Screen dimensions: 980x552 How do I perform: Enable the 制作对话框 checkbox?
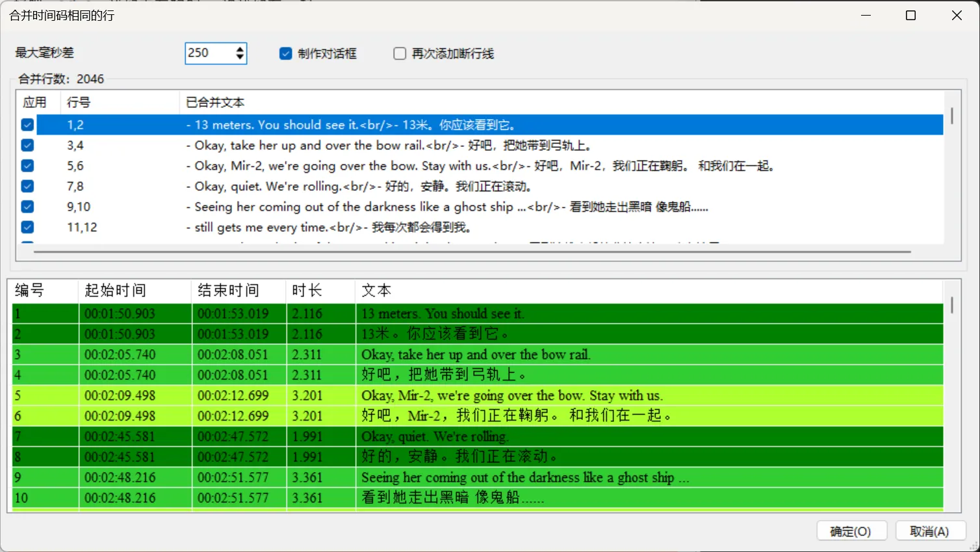click(285, 53)
